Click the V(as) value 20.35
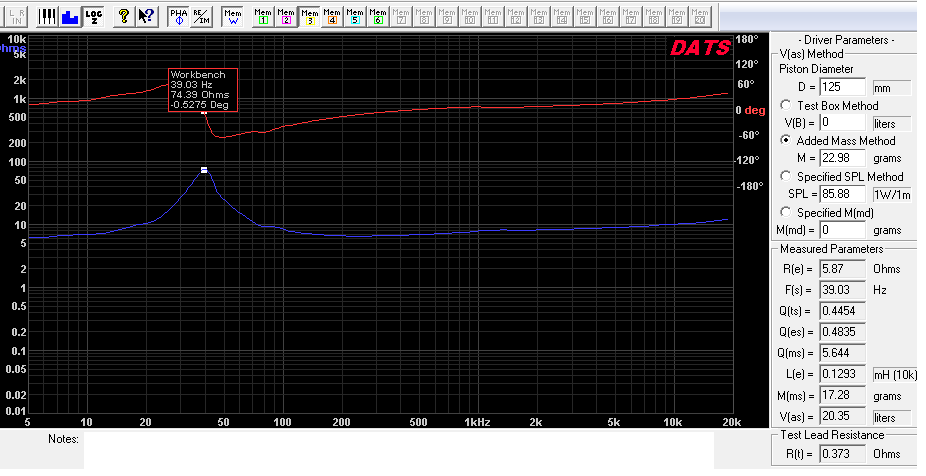This screenshot has height=476, width=926. coord(843,417)
